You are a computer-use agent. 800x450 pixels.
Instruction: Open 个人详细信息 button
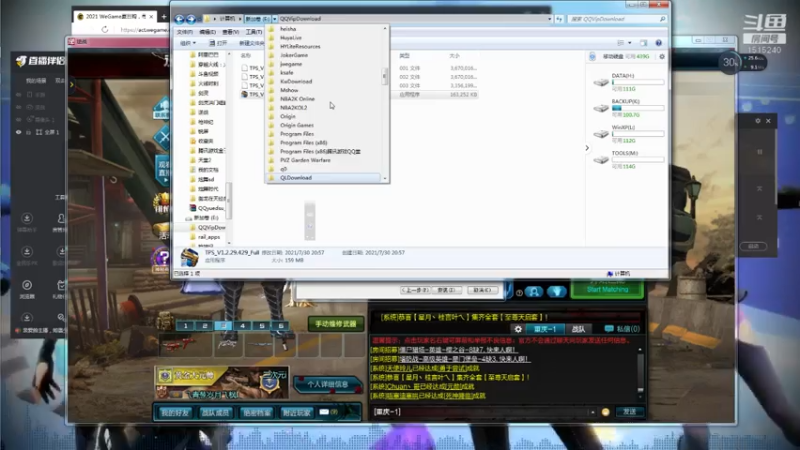(x=328, y=384)
